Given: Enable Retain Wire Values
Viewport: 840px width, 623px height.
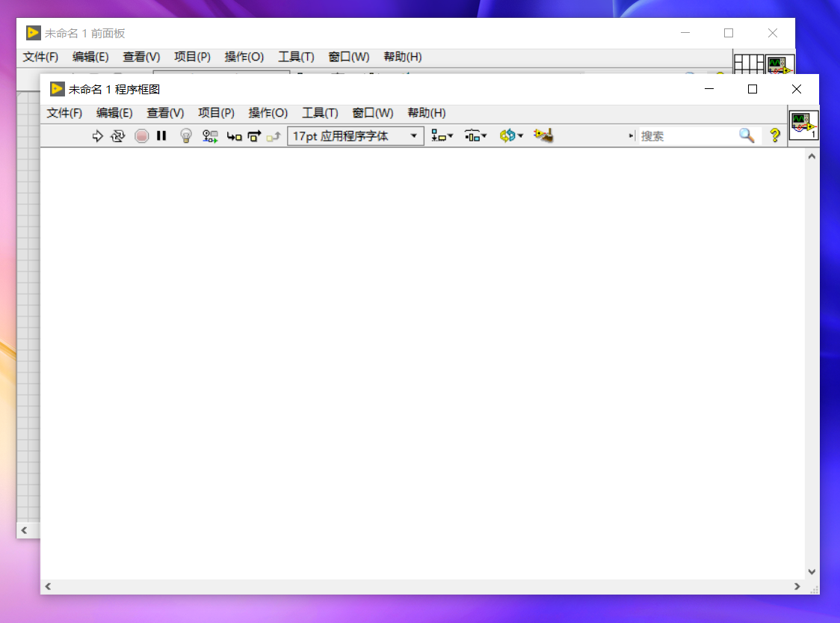Looking at the screenshot, I should (x=209, y=136).
